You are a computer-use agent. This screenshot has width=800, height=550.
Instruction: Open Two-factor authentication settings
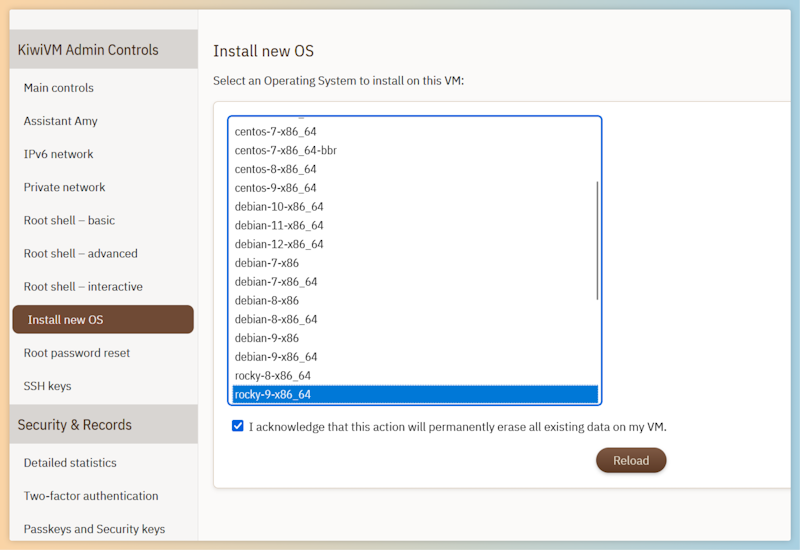[91, 496]
